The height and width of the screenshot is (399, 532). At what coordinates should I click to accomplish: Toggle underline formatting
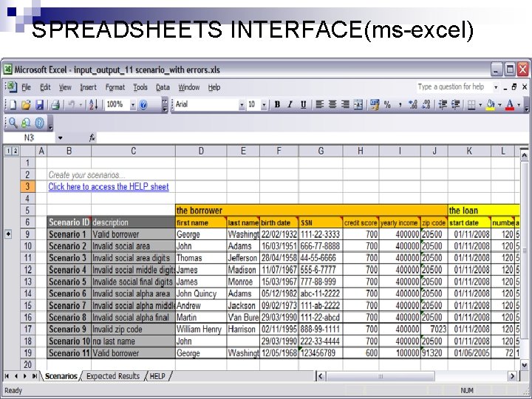304,104
